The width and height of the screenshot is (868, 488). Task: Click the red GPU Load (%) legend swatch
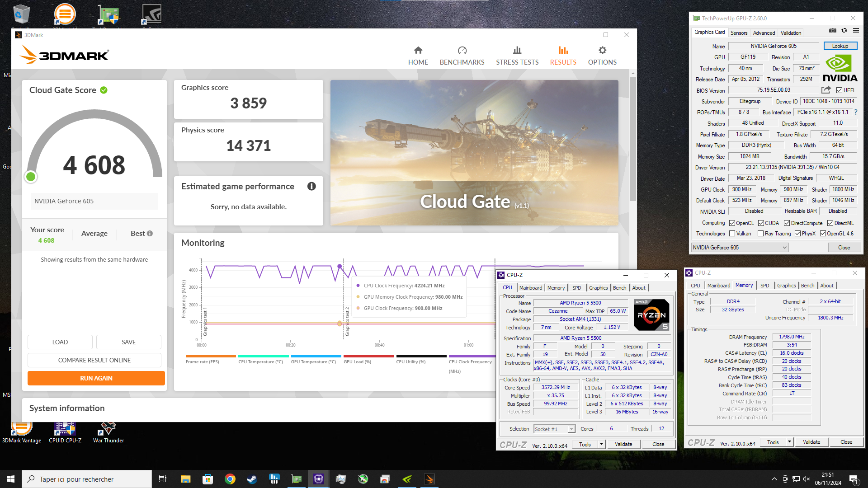point(368,356)
